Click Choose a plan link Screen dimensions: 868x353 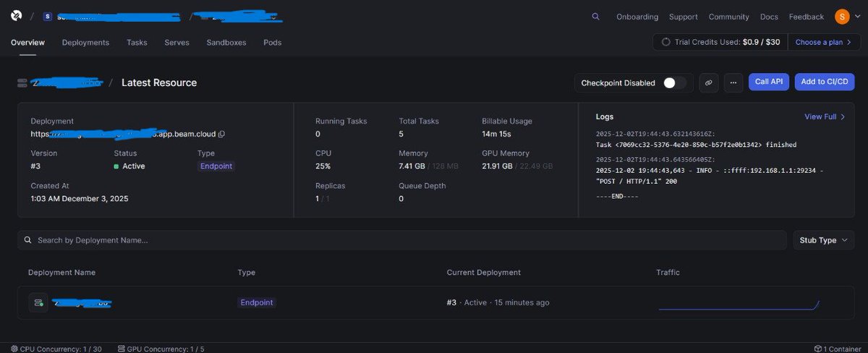click(823, 42)
